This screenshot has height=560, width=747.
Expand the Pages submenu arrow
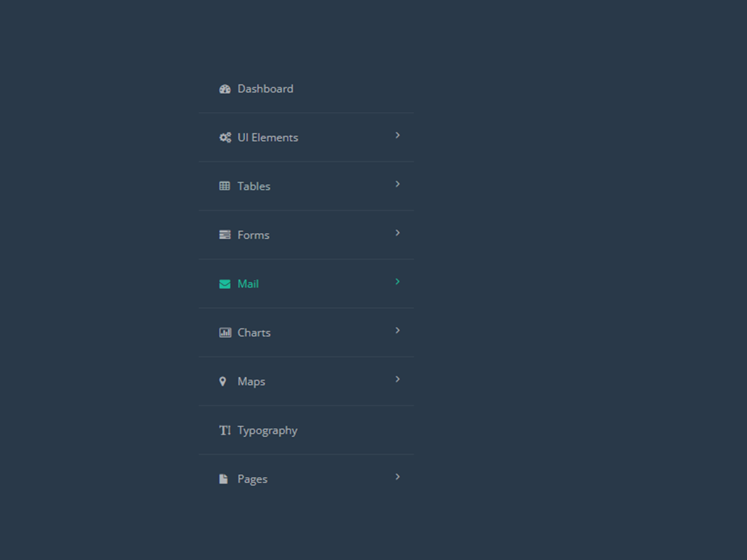(x=397, y=476)
